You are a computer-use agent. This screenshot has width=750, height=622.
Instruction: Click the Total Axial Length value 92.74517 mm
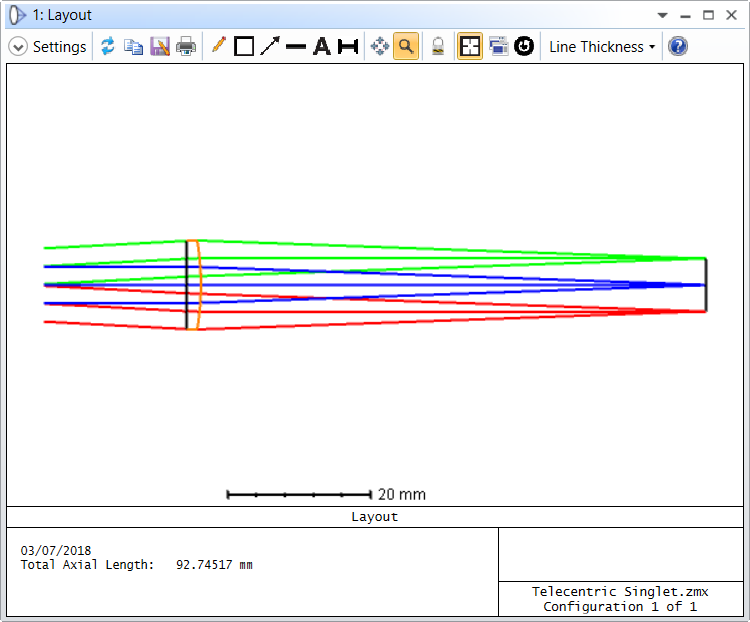[x=214, y=565]
